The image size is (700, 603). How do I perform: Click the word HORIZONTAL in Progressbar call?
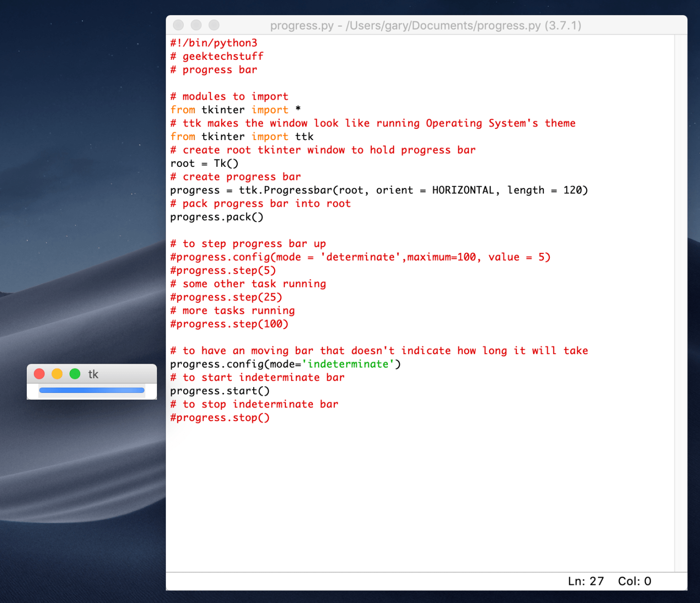(463, 190)
